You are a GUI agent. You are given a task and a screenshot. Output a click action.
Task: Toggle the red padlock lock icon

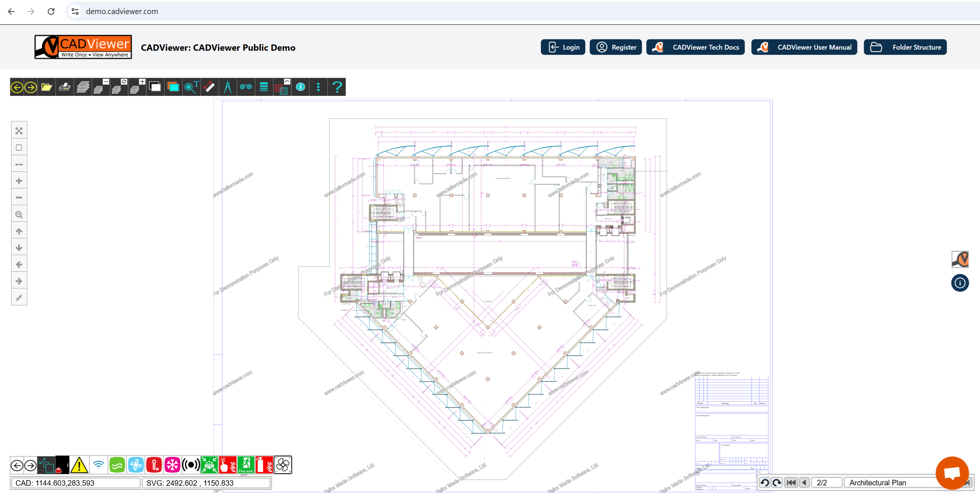(x=63, y=465)
